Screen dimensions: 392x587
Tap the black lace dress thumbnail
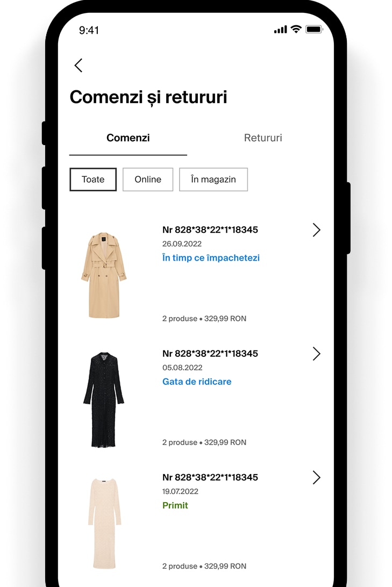coord(103,399)
